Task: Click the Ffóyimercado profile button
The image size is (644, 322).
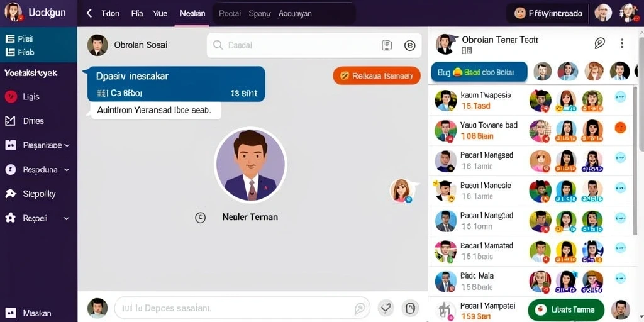Action: [x=548, y=13]
